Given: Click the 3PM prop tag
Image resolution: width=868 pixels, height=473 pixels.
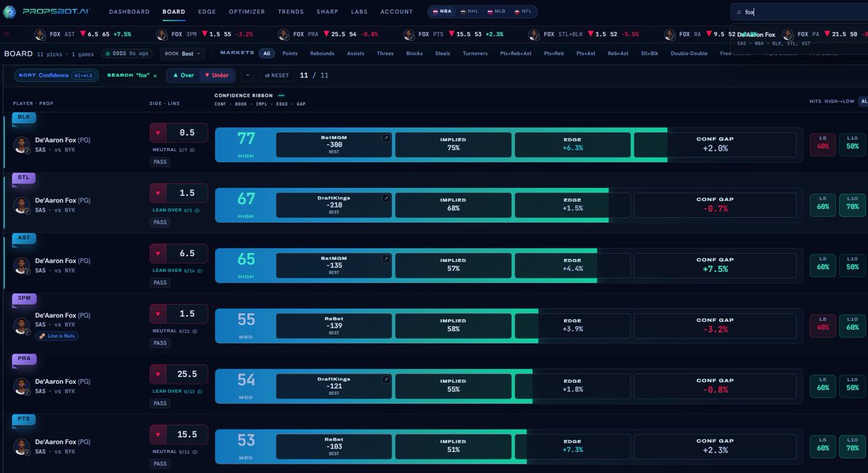Looking at the screenshot, I should point(24,298).
